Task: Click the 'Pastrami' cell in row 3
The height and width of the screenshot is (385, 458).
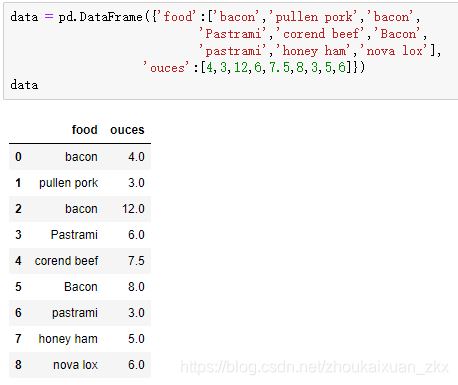Action: tap(74, 235)
